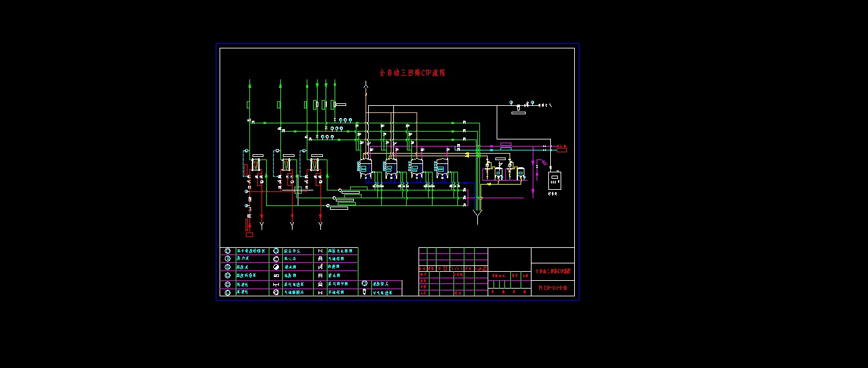The height and width of the screenshot is (368, 868).
Task: Select the third heat exchanger from left
Action: click(315, 164)
